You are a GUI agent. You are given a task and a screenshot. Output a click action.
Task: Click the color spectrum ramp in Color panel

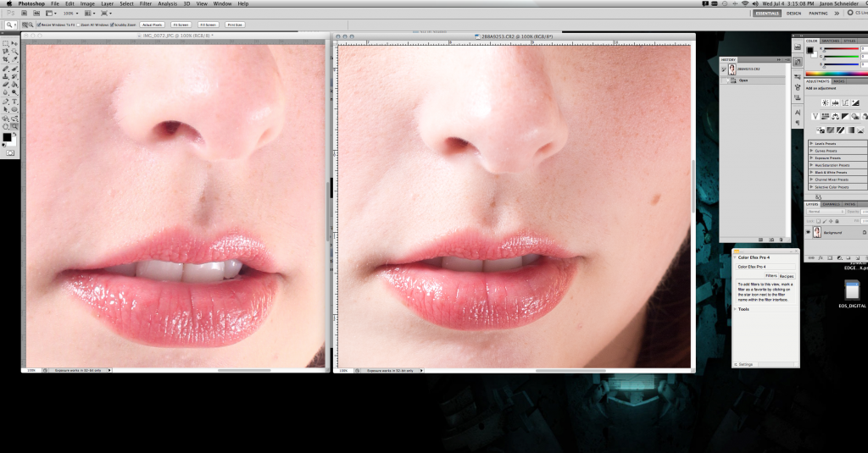pos(837,74)
